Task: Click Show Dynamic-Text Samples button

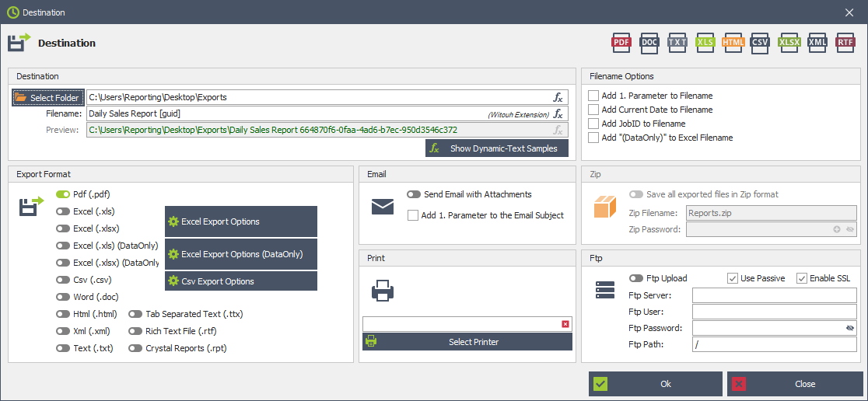Action: [x=497, y=148]
